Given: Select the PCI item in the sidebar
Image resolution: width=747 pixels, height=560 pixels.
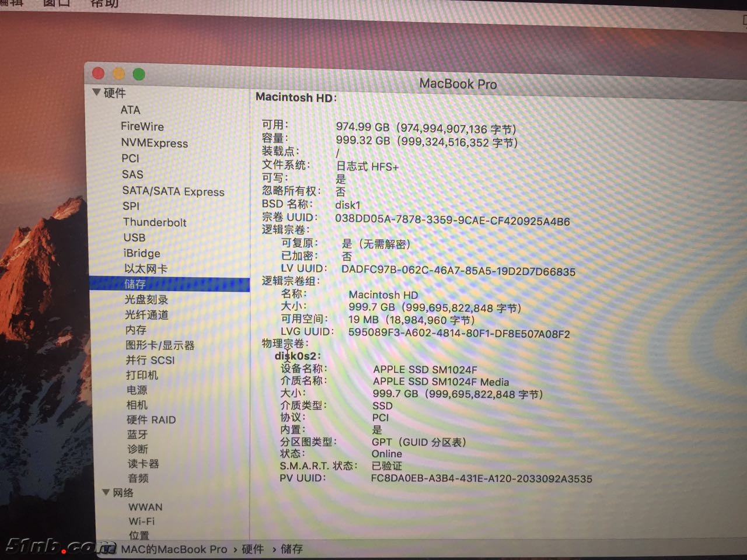Looking at the screenshot, I should (x=130, y=158).
